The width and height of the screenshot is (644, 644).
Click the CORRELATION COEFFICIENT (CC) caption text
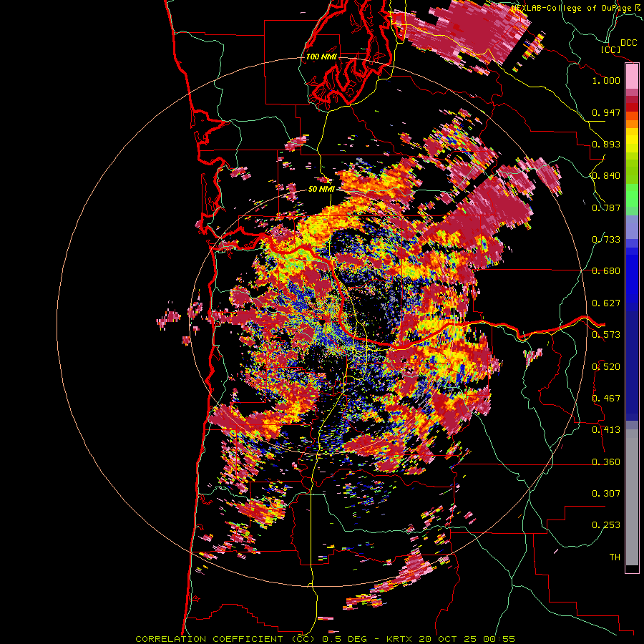pyautogui.click(x=225, y=639)
